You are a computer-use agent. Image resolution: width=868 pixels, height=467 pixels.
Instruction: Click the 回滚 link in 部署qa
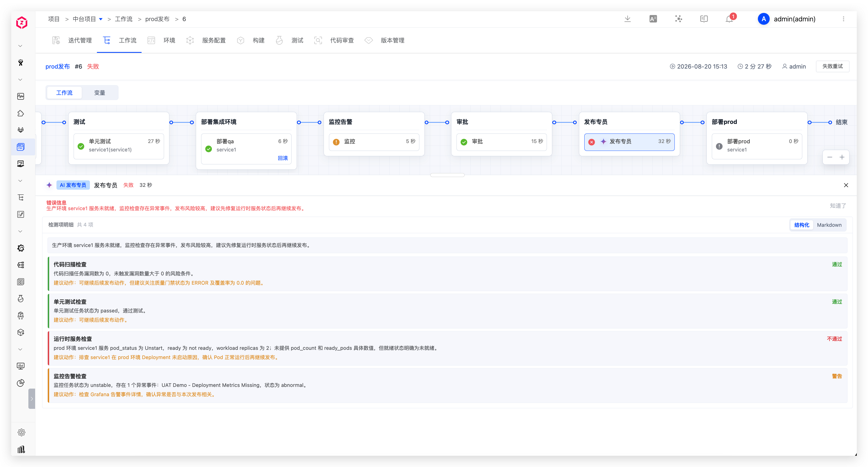point(283,158)
